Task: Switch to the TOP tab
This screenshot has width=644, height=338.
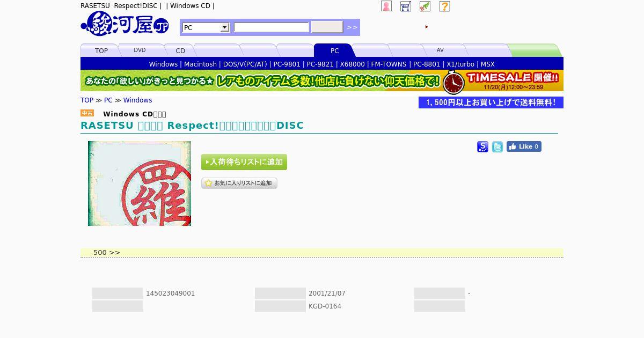Action: 101,50
